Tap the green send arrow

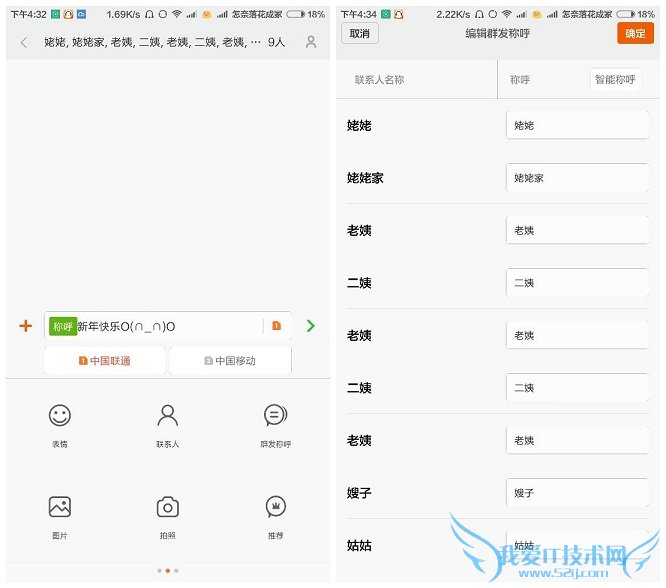310,326
